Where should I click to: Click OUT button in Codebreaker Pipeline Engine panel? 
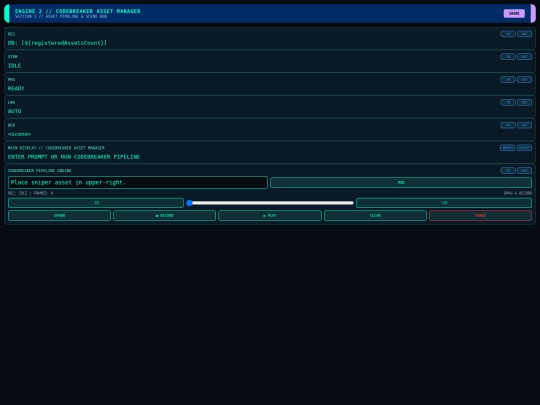pyautogui.click(x=524, y=170)
